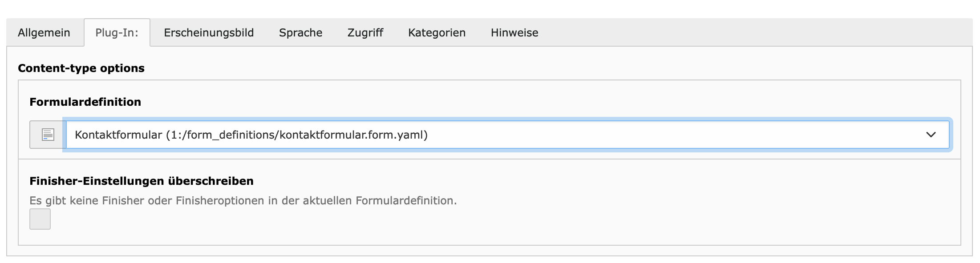Open the Kategorien tab
Image resolution: width=980 pixels, height=263 pixels.
coord(437,33)
